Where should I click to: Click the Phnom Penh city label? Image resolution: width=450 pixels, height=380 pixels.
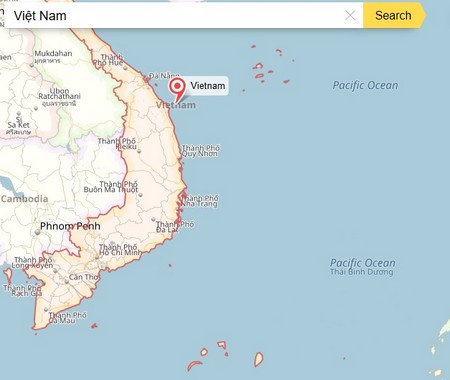click(x=70, y=226)
